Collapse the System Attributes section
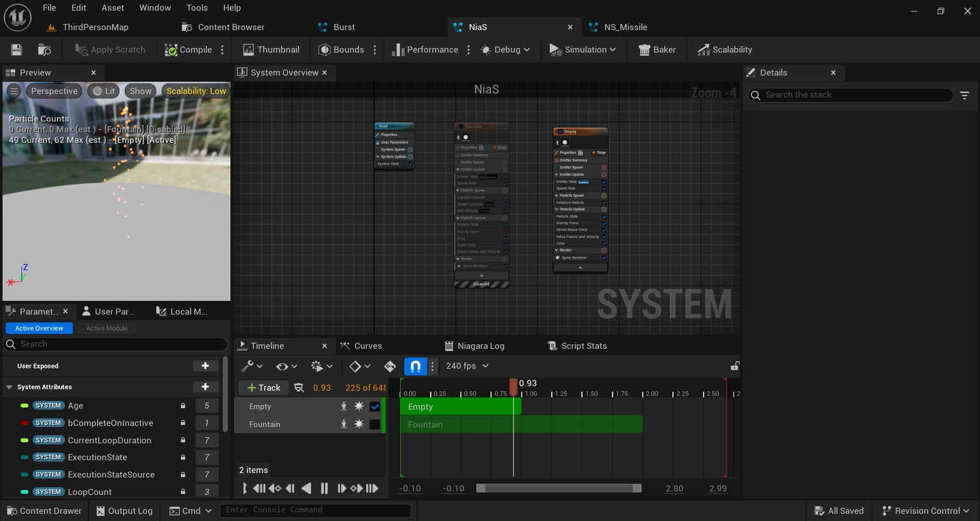Screen dimensions: 980x521 tap(9, 387)
